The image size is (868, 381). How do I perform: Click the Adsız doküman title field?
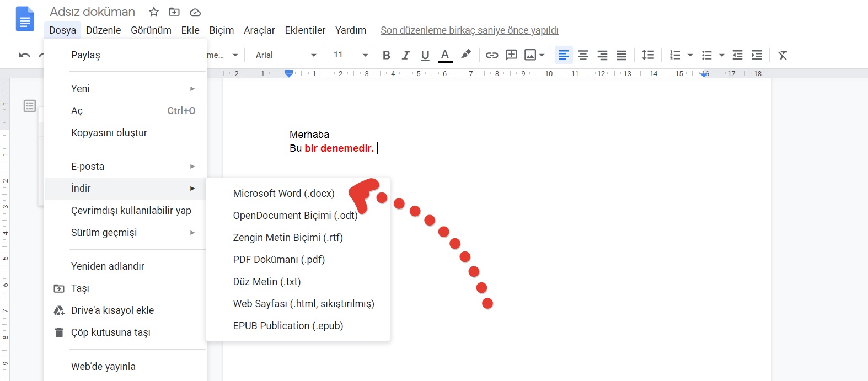[x=92, y=12]
